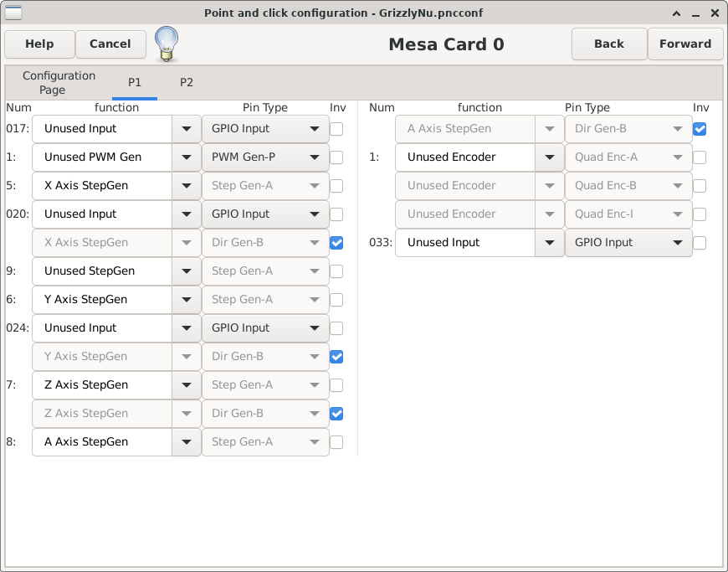Screen dimensions: 728x572
Task: Open Unused StepGen function dropdown
Action: 186,271
